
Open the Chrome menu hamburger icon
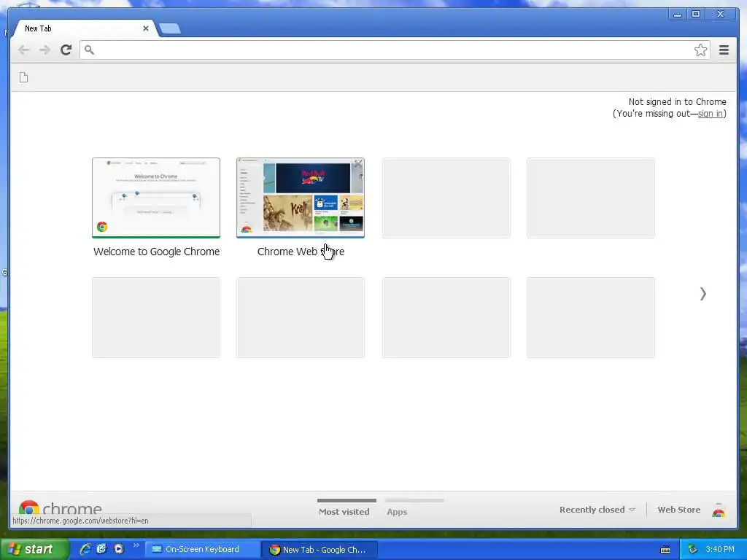724,50
